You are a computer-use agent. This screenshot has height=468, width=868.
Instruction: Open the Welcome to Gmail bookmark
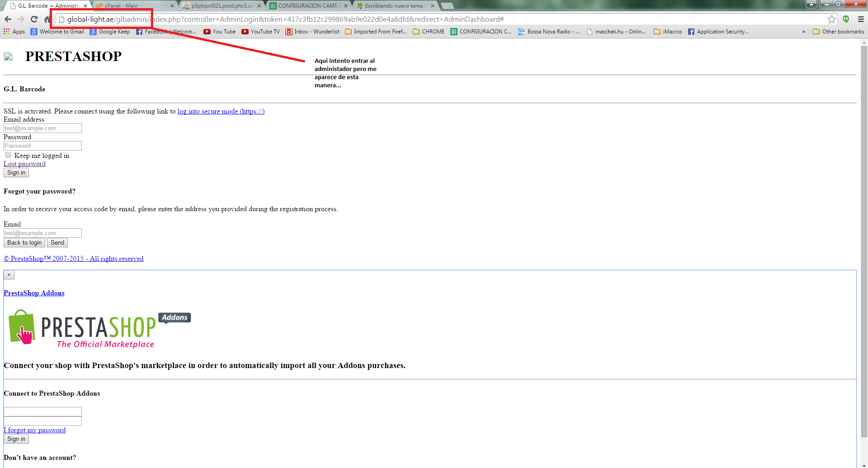pos(57,32)
